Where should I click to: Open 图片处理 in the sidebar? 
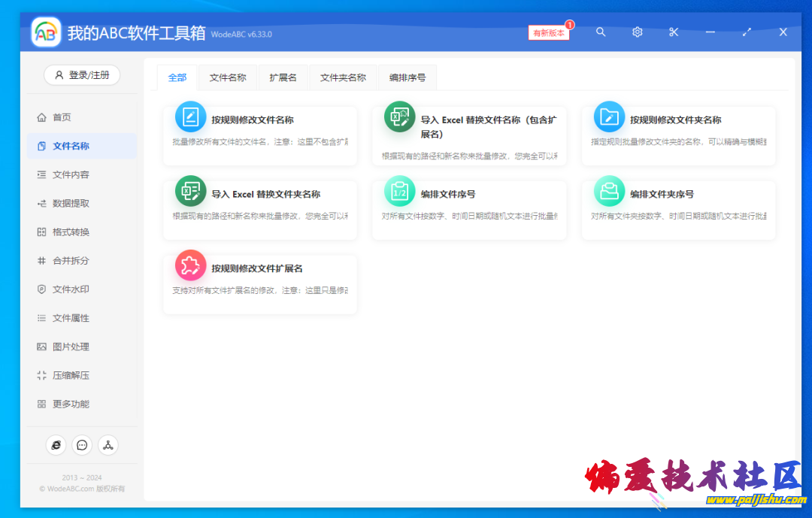tap(71, 347)
